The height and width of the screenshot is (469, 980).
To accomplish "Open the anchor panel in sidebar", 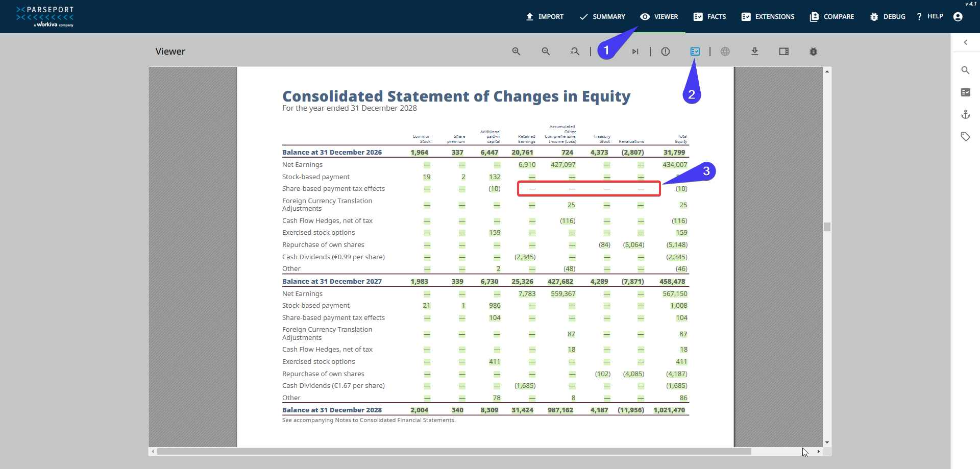I will [x=966, y=114].
